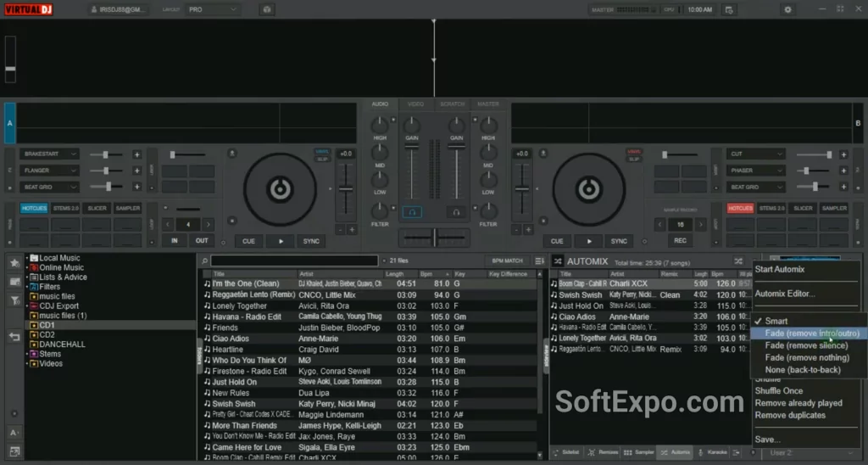The image size is (868, 465).
Task: Open left deck FLANGER effect dropdown
Action: pyautogui.click(x=48, y=171)
